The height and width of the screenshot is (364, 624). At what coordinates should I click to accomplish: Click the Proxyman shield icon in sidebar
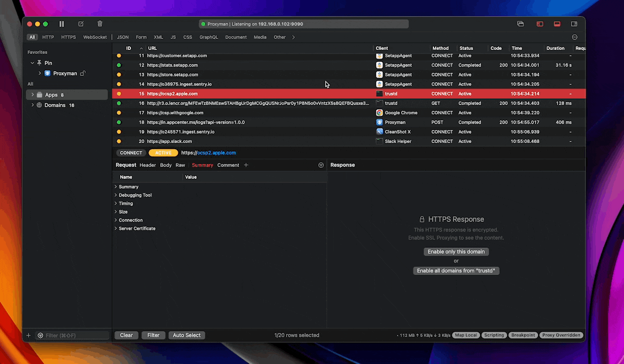point(47,73)
